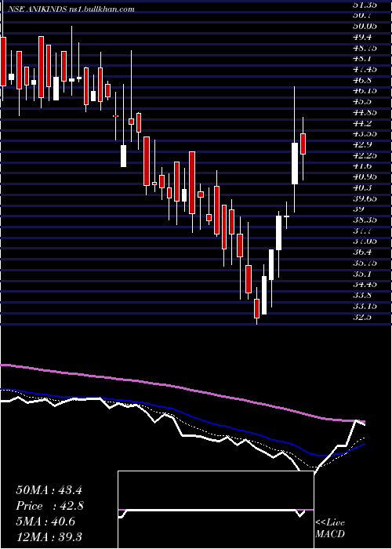Image resolution: width=392 pixels, height=549 pixels.
Task: Select the 44.85 price axis label
Action: tap(365, 112)
